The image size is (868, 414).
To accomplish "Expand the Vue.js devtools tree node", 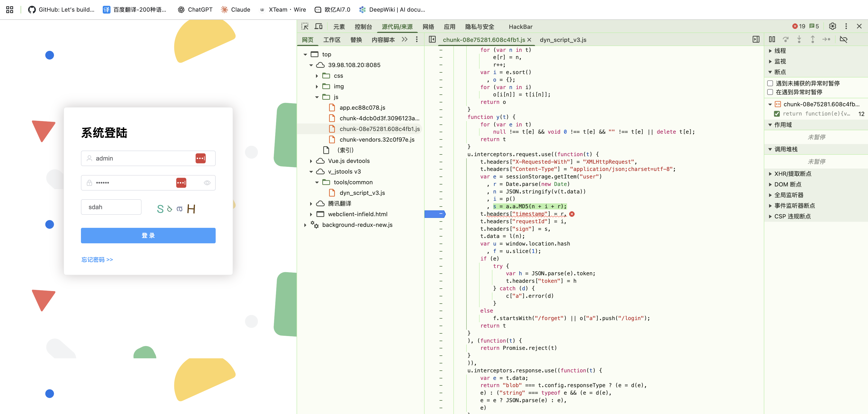I will point(311,161).
